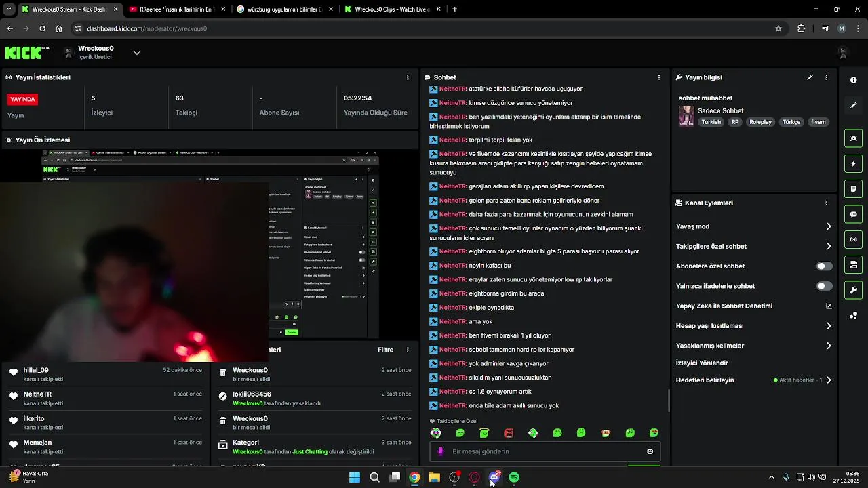Open the emoji picker in message box

click(650, 451)
